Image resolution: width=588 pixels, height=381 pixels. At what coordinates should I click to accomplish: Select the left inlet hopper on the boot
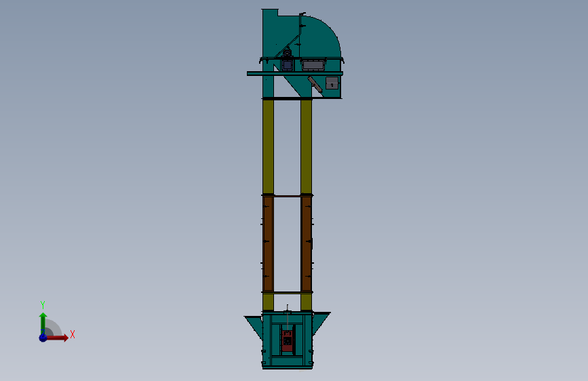(x=255, y=326)
